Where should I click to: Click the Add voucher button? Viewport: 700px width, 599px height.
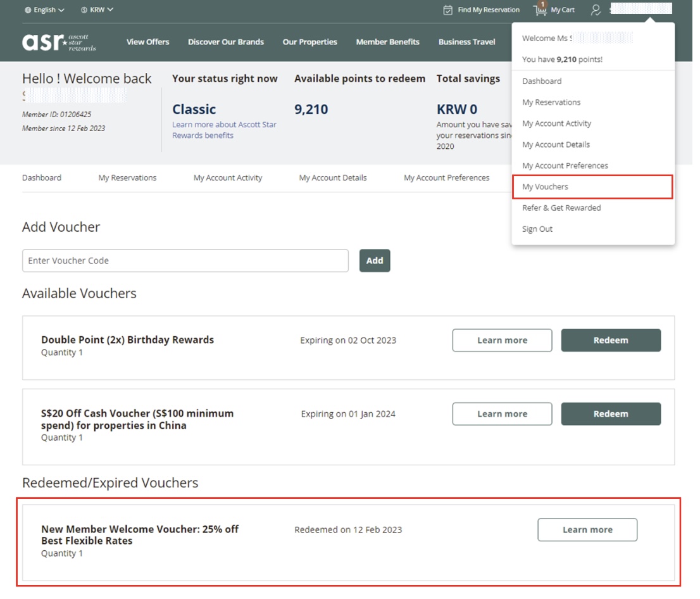coord(375,261)
